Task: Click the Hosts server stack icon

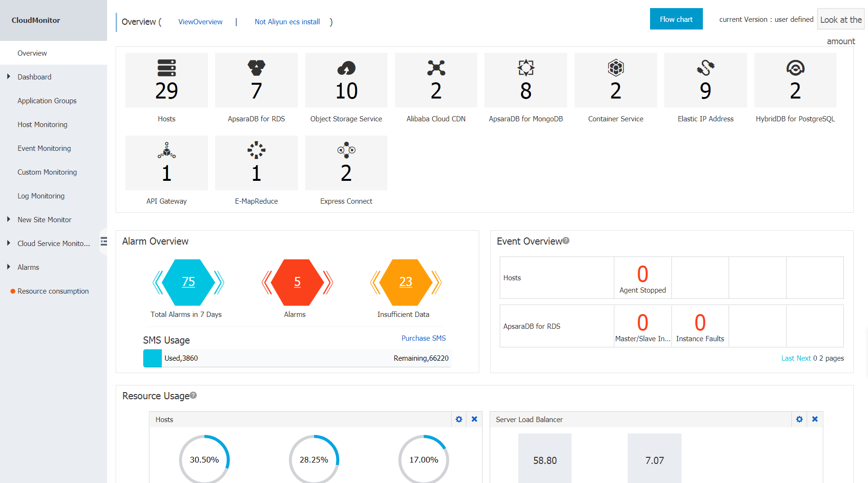Action: [x=167, y=68]
